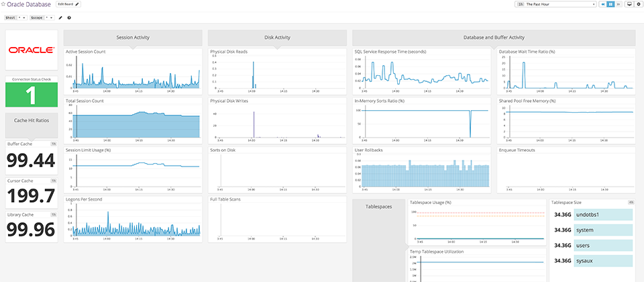Select the users tablespace bar
The height and width of the screenshot is (282, 644).
point(603,246)
